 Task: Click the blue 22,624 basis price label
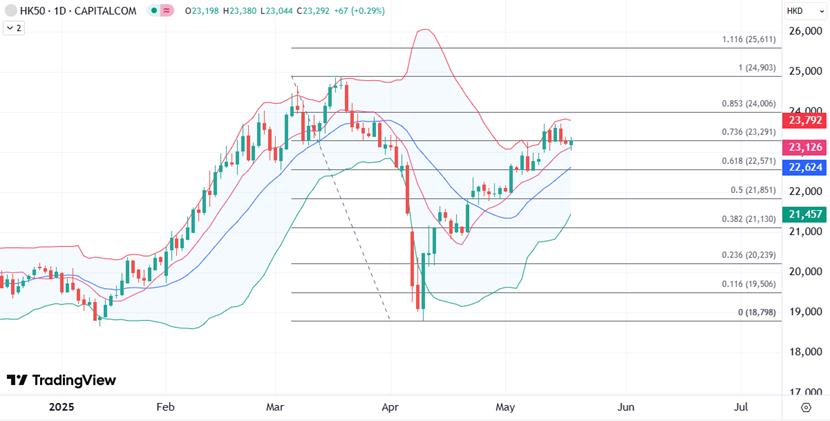pyautogui.click(x=805, y=167)
